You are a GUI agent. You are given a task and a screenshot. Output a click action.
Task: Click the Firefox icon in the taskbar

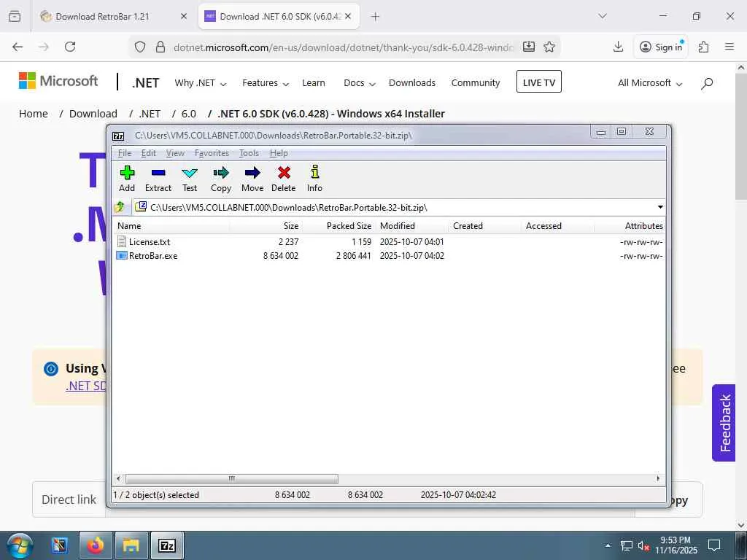pos(96,545)
